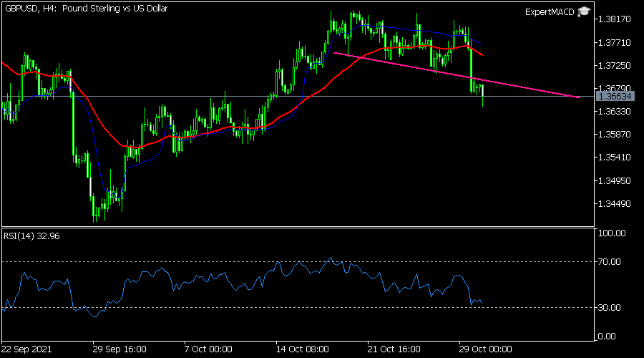Click price level 1.36330 on the scale

tap(615, 112)
